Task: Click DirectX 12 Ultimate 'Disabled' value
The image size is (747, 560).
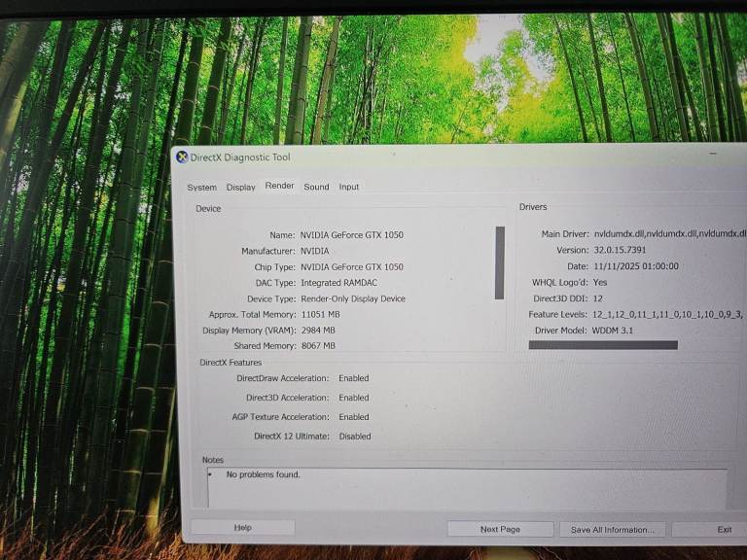Action: coord(355,437)
